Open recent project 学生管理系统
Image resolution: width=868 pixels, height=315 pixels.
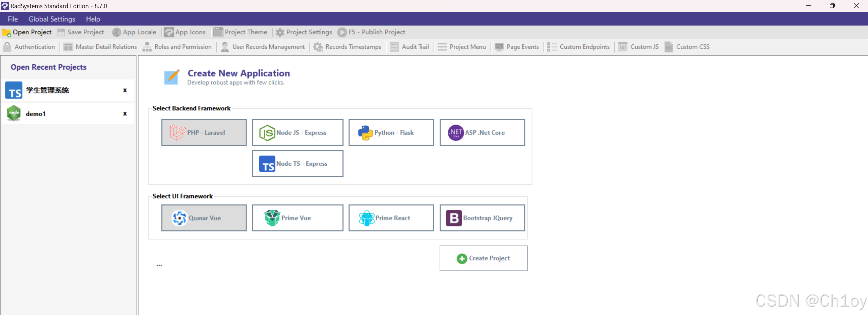(x=68, y=90)
